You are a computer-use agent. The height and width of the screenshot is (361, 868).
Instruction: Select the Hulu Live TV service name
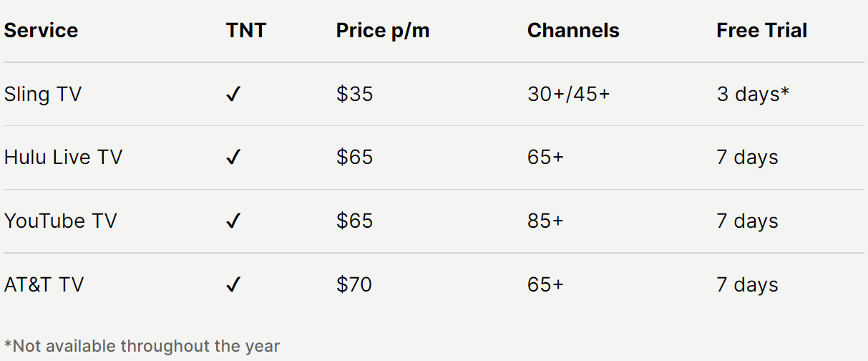[x=63, y=158]
